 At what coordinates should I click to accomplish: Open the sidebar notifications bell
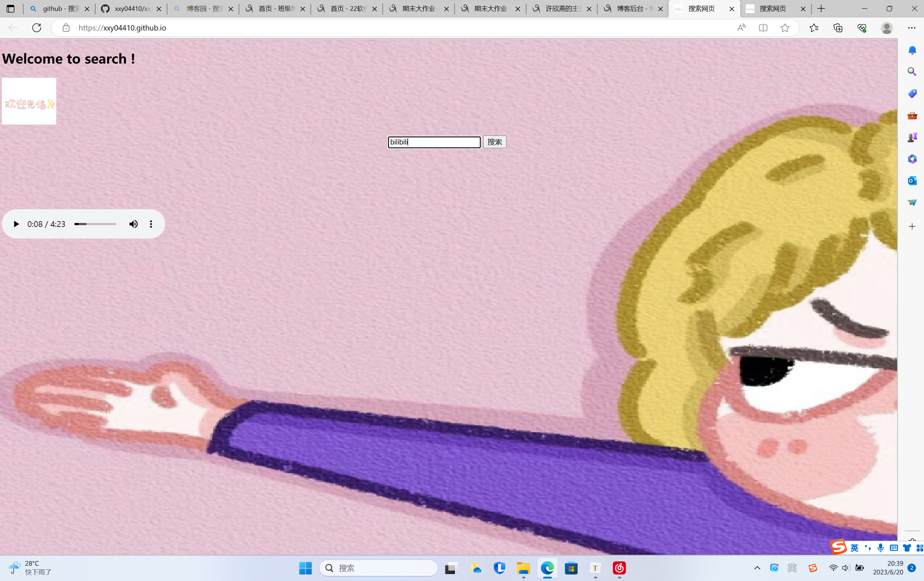pyautogui.click(x=912, y=50)
